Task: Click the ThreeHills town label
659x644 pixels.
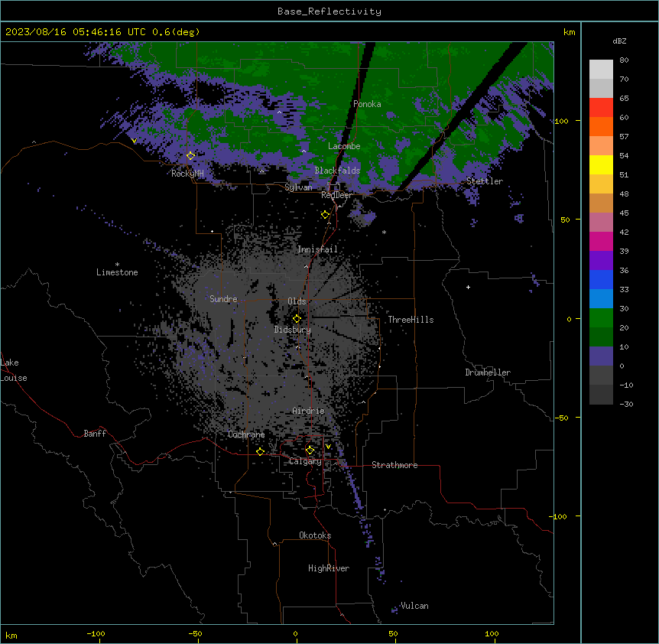Action: coord(411,320)
